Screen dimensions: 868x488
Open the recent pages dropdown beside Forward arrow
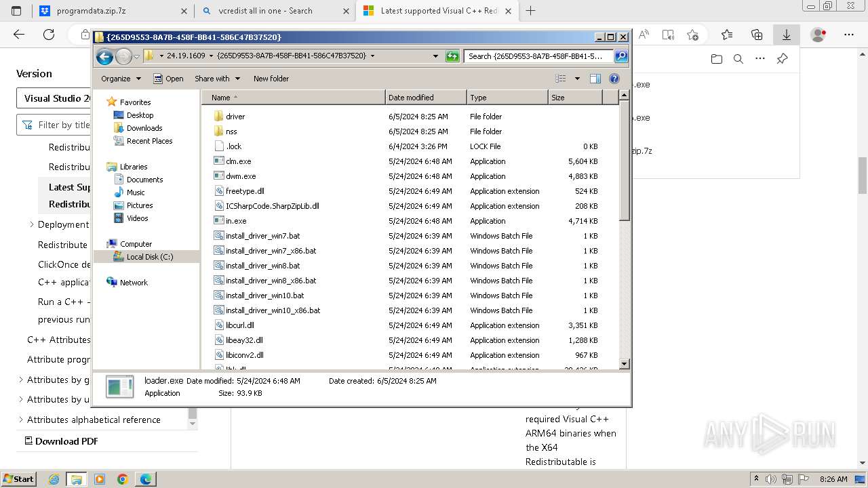[x=137, y=56]
